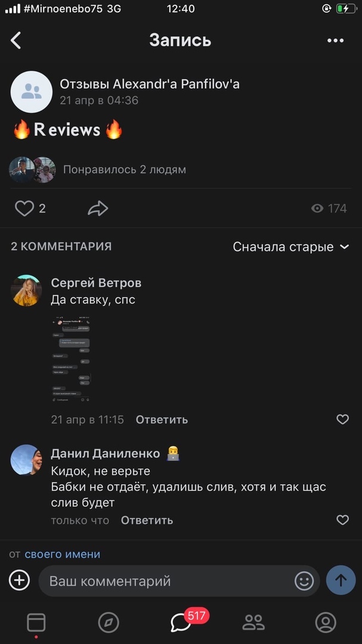This screenshot has width=362, height=644.
Task: Tap the emoji smiley icon
Action: point(304,580)
